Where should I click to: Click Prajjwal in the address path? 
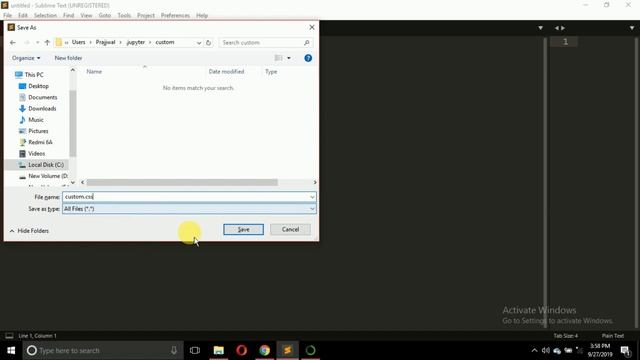tap(105, 42)
